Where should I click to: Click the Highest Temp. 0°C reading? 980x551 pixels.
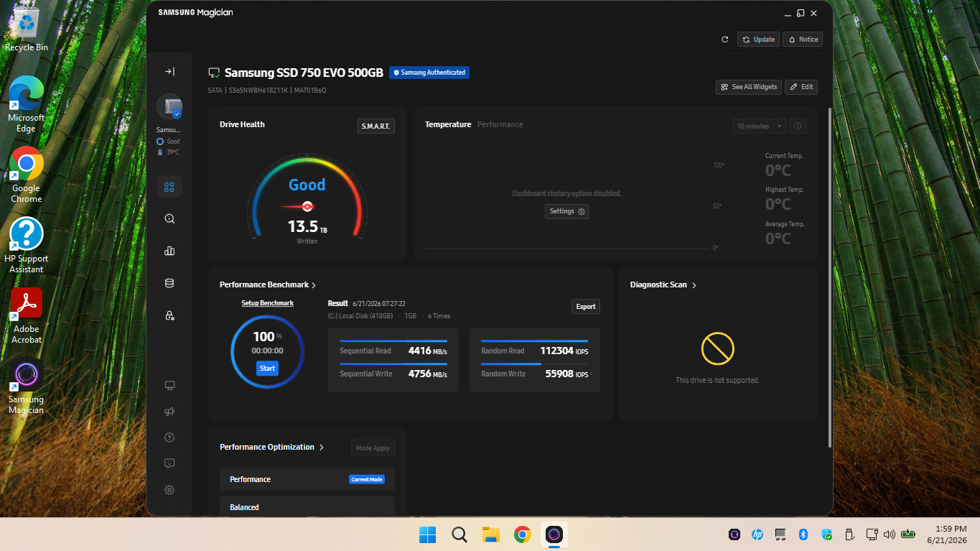[778, 205]
